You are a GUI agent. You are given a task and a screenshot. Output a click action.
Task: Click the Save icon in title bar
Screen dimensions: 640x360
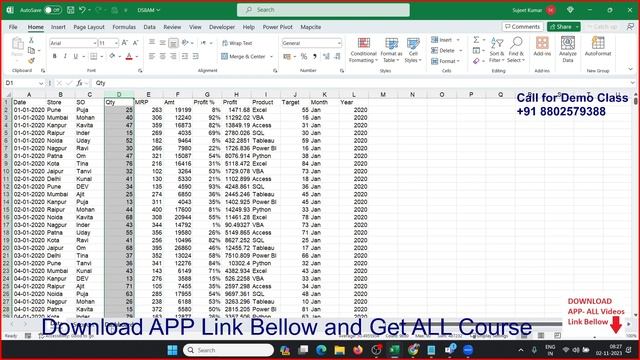coord(71,10)
